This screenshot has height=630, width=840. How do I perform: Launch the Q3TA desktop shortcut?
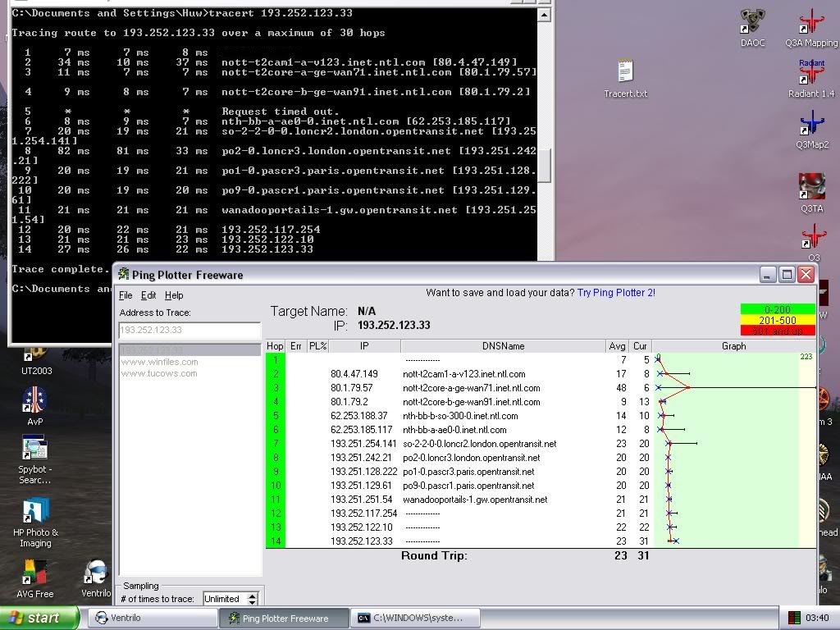(x=811, y=193)
